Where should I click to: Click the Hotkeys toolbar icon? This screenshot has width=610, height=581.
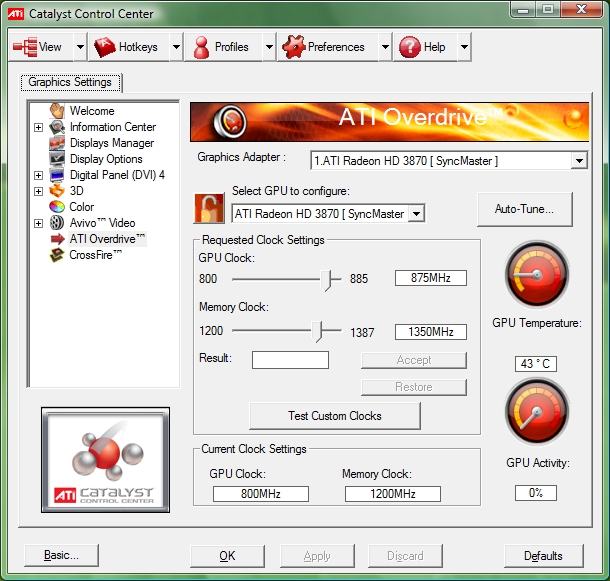coord(105,47)
